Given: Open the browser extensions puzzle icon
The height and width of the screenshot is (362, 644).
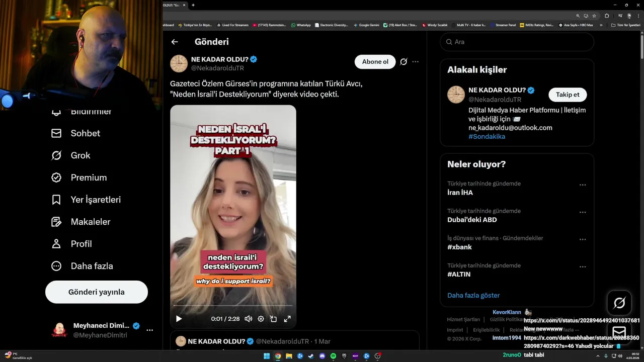Looking at the screenshot, I should click(607, 16).
